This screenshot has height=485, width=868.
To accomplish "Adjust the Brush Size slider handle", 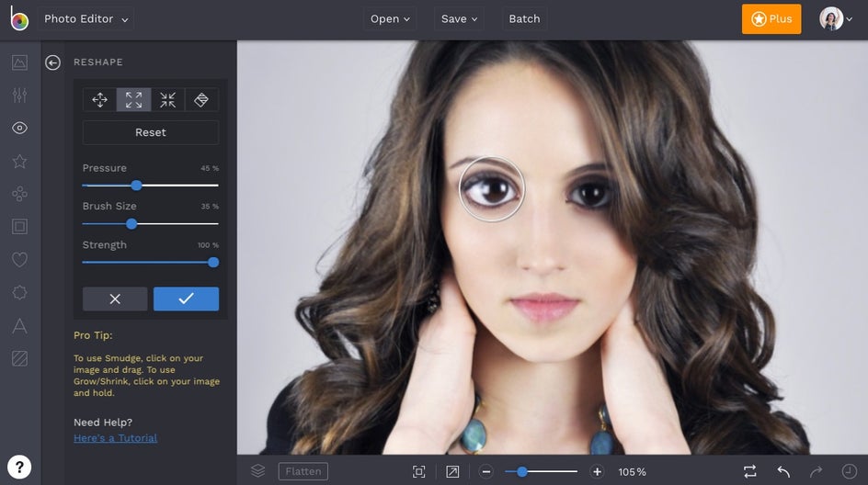I will tap(131, 223).
